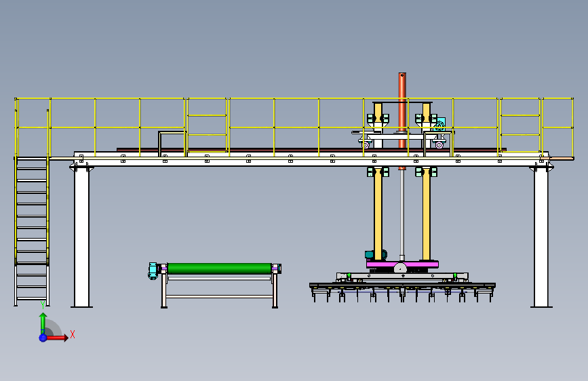Select the left white platform support column
This screenshot has width=588, height=381.
click(82, 237)
